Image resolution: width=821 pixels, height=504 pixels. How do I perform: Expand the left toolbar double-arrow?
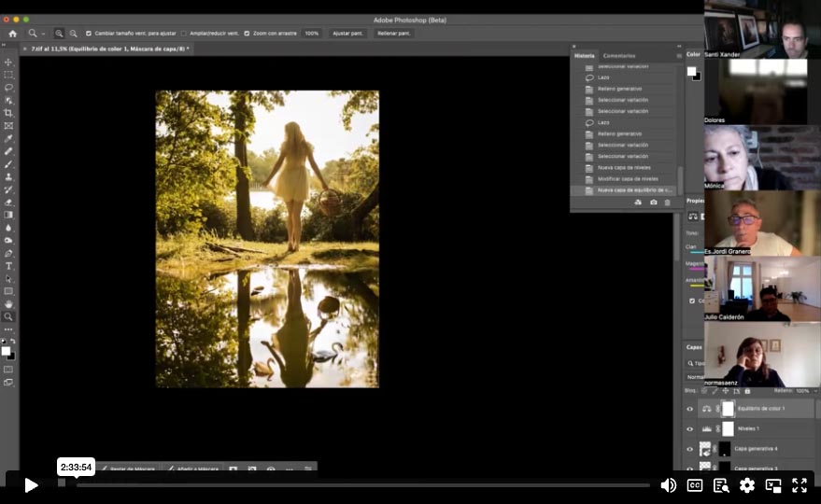[4, 45]
